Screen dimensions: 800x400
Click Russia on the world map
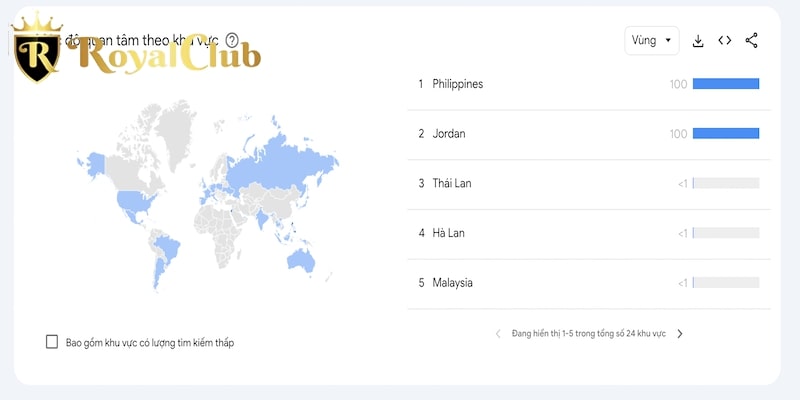click(x=281, y=163)
